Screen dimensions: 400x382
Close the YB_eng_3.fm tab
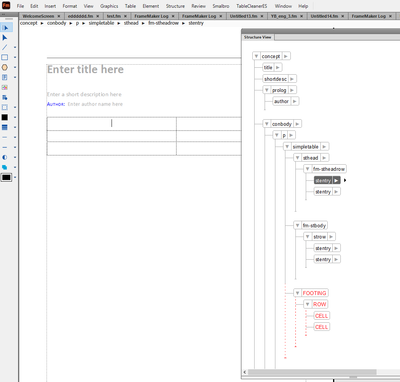pos(301,16)
